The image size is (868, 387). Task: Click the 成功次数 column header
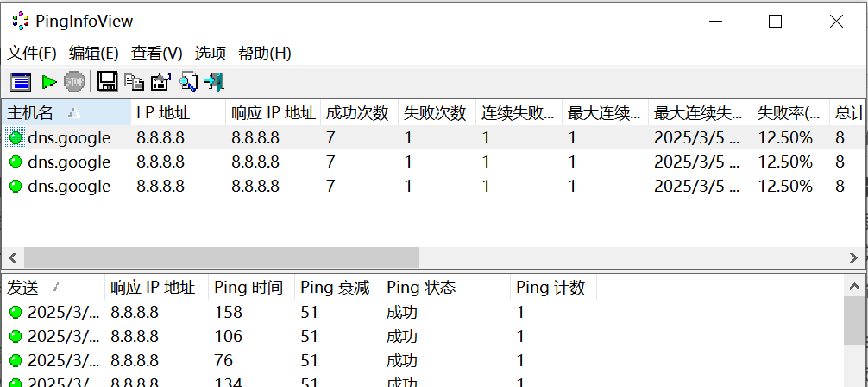[357, 113]
